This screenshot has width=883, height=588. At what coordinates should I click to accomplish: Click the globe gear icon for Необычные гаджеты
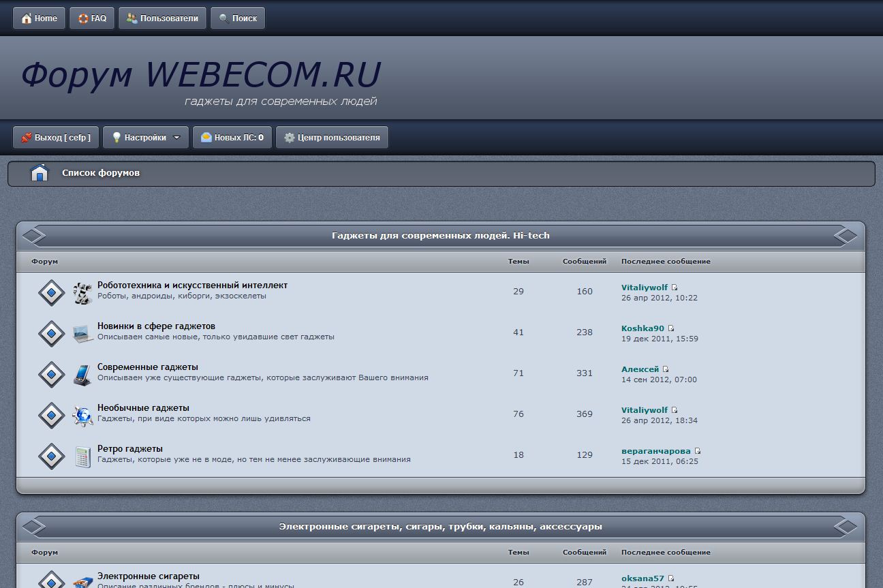pyautogui.click(x=82, y=416)
